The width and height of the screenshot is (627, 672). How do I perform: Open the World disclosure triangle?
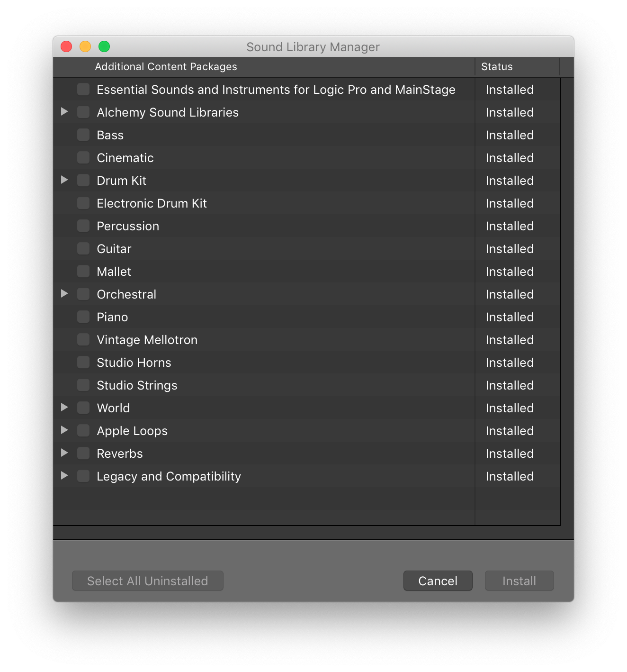click(x=64, y=408)
